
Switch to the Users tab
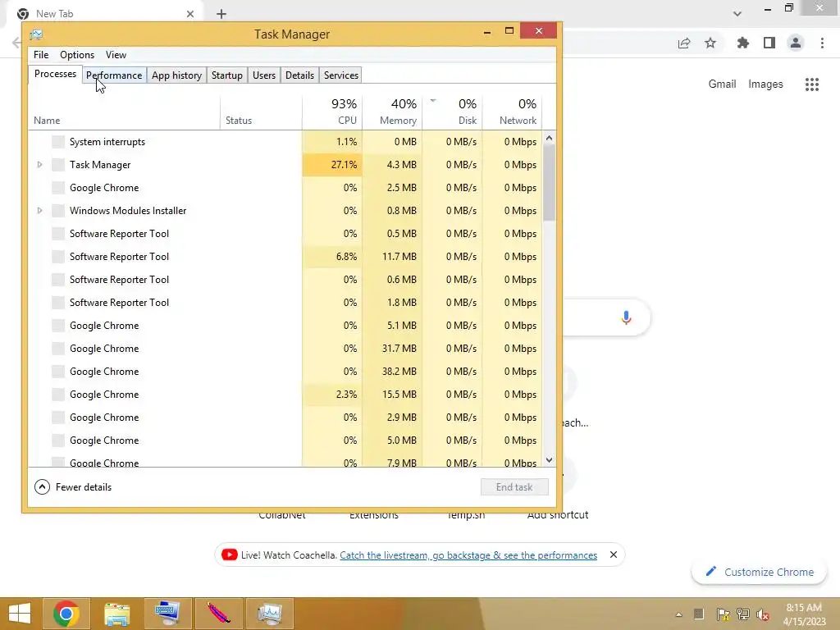pos(264,75)
